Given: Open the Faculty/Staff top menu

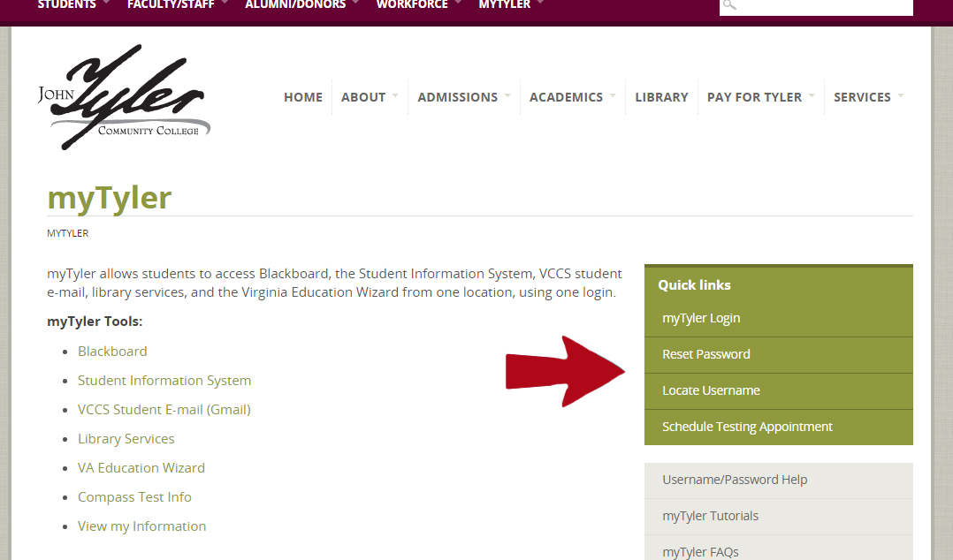Looking at the screenshot, I should [x=171, y=5].
